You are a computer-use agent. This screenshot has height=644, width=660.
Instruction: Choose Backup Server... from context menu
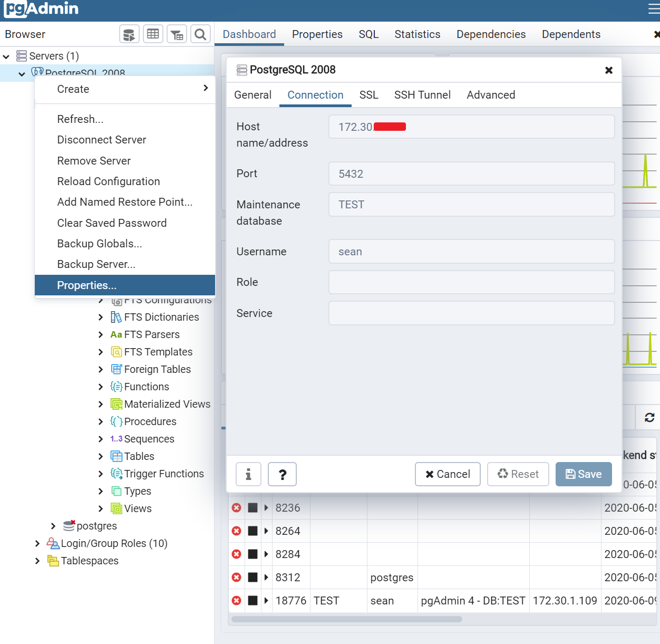coord(125,264)
